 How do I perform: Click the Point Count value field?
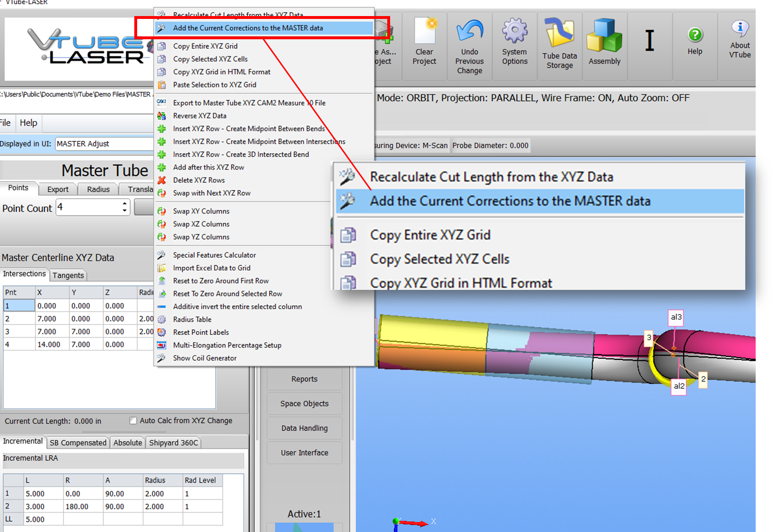(88, 207)
